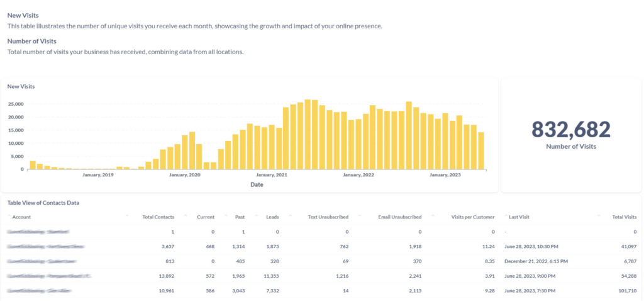Sort by Last Visit column header
This screenshot has width=644, height=301.
(519, 217)
